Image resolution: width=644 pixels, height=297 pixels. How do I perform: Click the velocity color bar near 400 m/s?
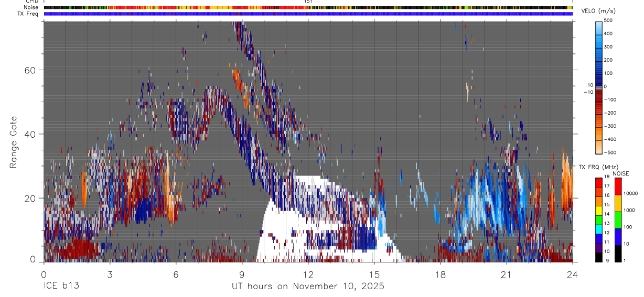click(x=599, y=34)
